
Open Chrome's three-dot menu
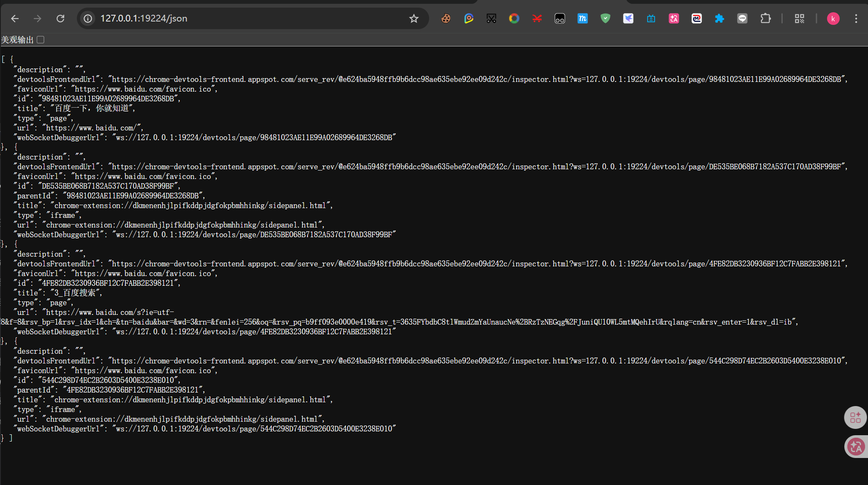(856, 19)
